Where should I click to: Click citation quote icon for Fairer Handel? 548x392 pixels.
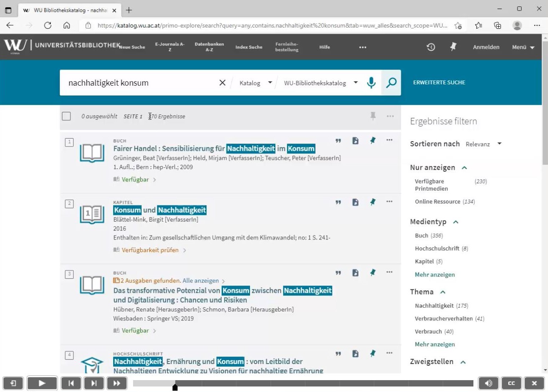coord(338,141)
